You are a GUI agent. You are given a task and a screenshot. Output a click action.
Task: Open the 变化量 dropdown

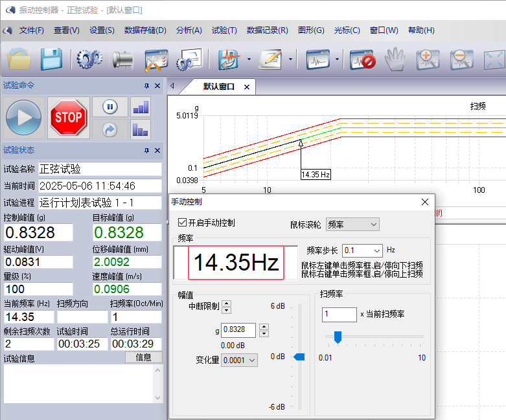(x=240, y=360)
